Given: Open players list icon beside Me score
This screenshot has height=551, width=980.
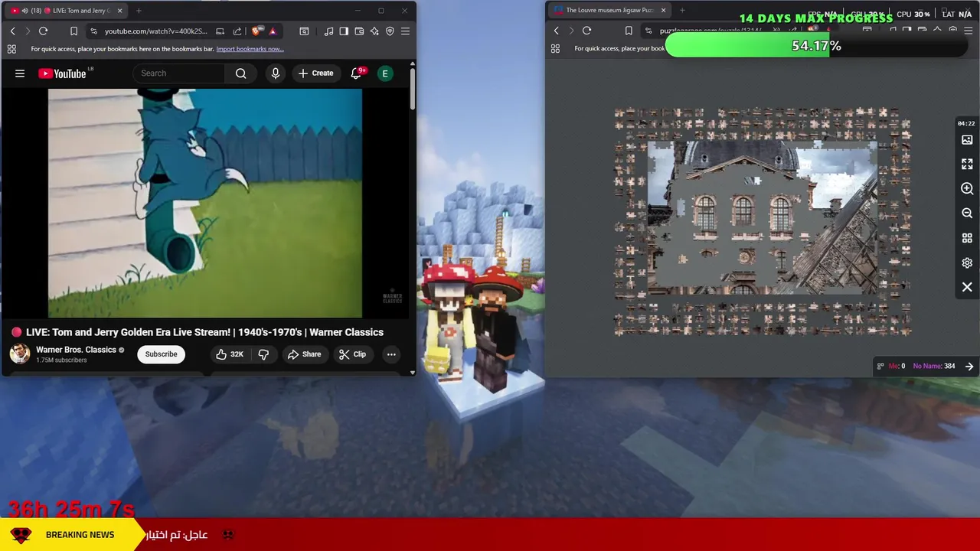Looking at the screenshot, I should click(880, 367).
